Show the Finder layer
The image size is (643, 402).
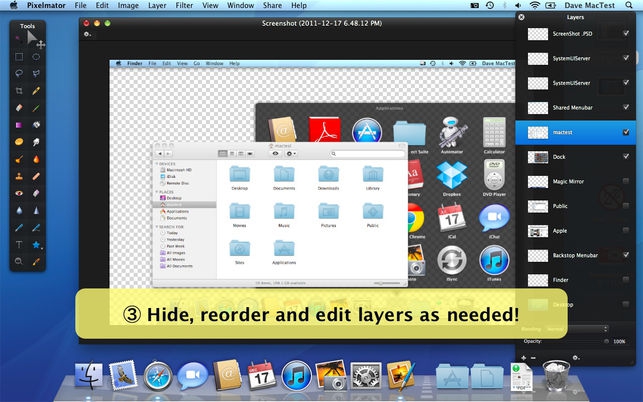tap(626, 279)
